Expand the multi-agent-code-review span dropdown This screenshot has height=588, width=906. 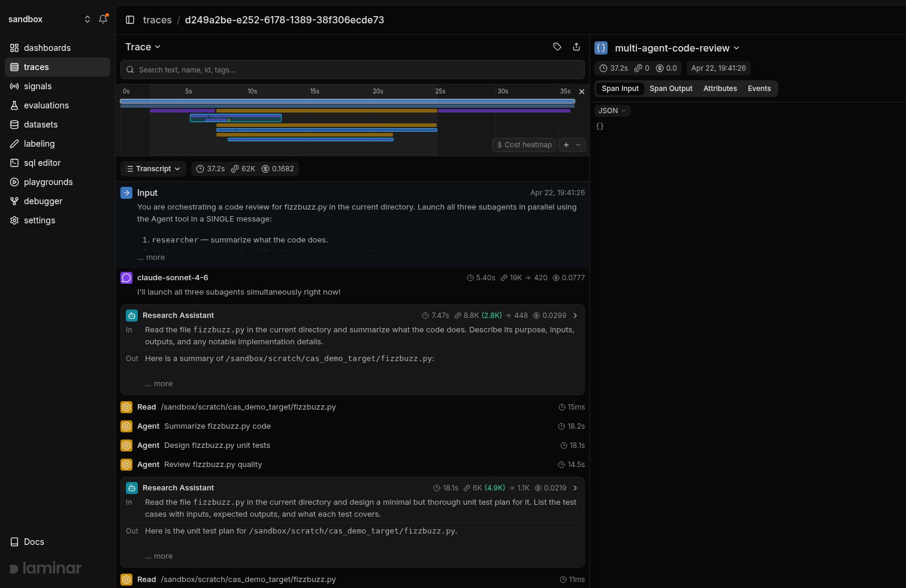[x=736, y=48]
